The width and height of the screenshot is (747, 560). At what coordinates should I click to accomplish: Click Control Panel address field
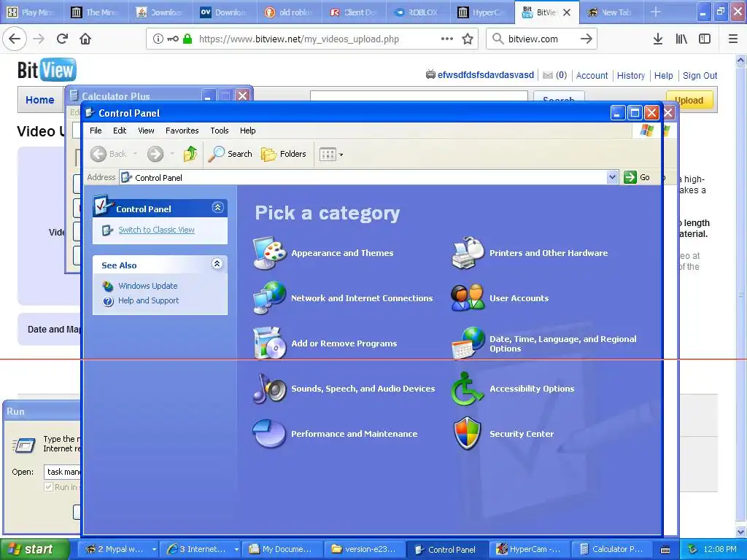[369, 177]
